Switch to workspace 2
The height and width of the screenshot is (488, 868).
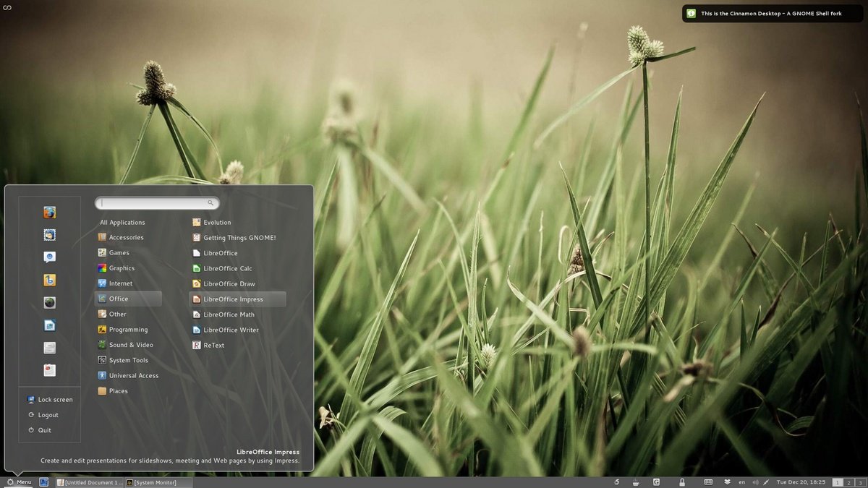[x=848, y=482]
